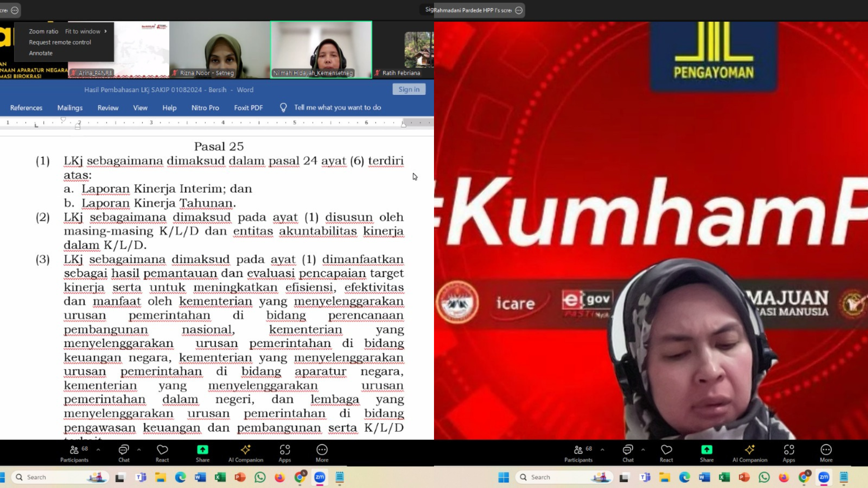Image resolution: width=868 pixels, height=488 pixels.
Task: Open Notepad from the right taskbar
Action: (x=844, y=477)
